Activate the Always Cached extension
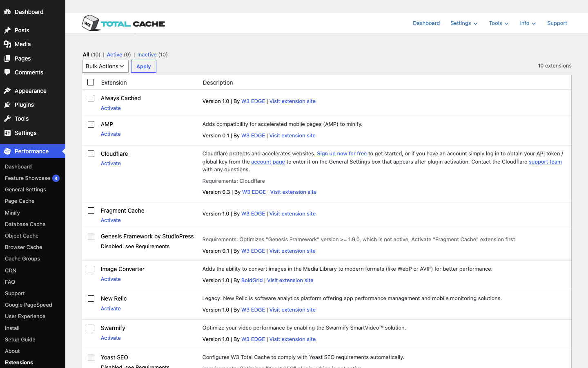This screenshot has width=588, height=368. click(x=111, y=108)
